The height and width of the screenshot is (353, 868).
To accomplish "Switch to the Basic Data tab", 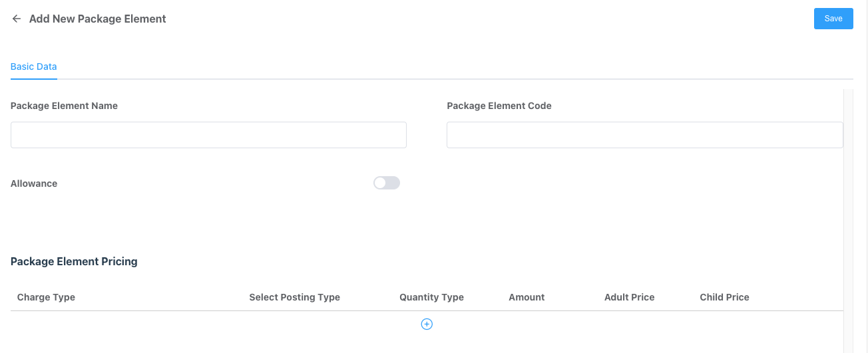I will coord(33,66).
